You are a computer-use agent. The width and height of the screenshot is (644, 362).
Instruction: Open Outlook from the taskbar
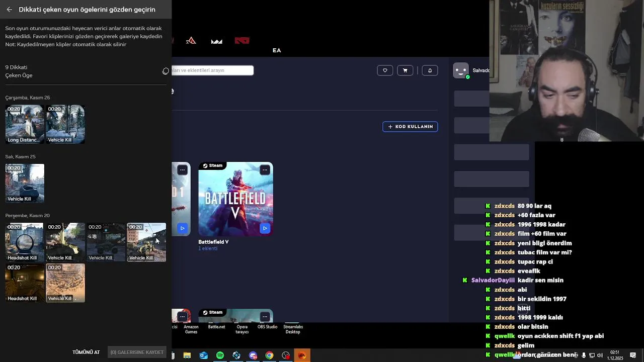(x=203, y=355)
